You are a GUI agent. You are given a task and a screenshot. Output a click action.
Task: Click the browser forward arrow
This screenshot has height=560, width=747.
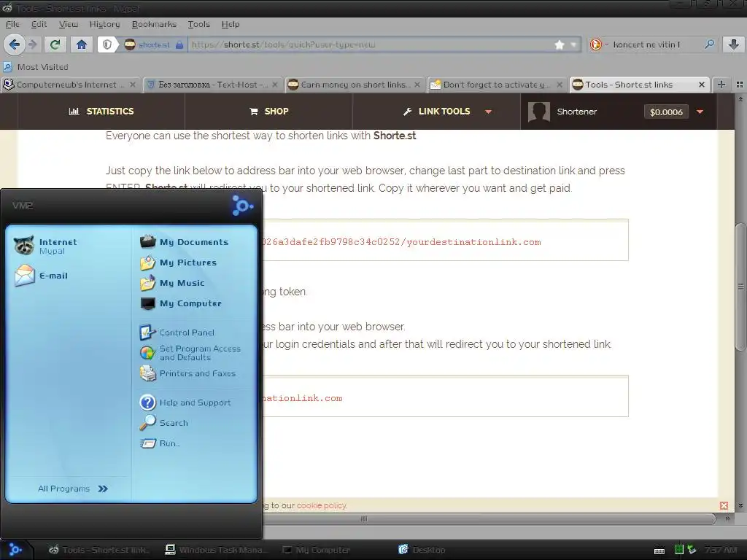[x=32, y=44]
